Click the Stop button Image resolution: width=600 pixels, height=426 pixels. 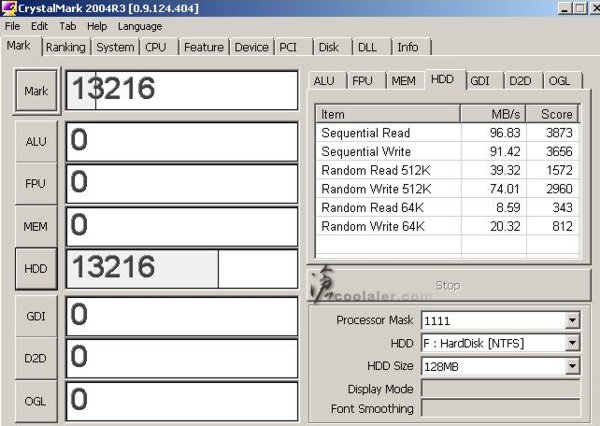tap(449, 285)
